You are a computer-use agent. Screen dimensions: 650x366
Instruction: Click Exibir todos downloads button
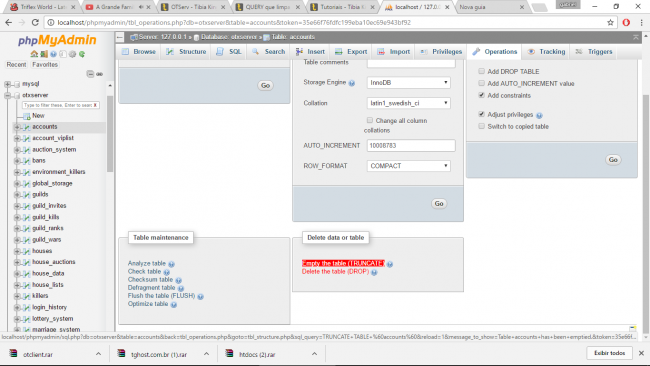pyautogui.click(x=609, y=353)
